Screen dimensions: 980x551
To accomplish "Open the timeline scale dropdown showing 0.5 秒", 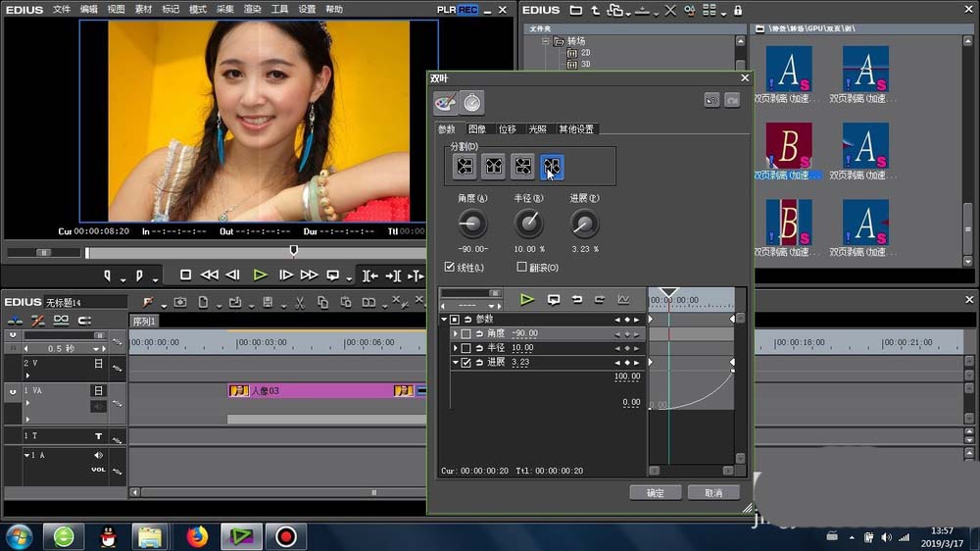I will pyautogui.click(x=96, y=348).
